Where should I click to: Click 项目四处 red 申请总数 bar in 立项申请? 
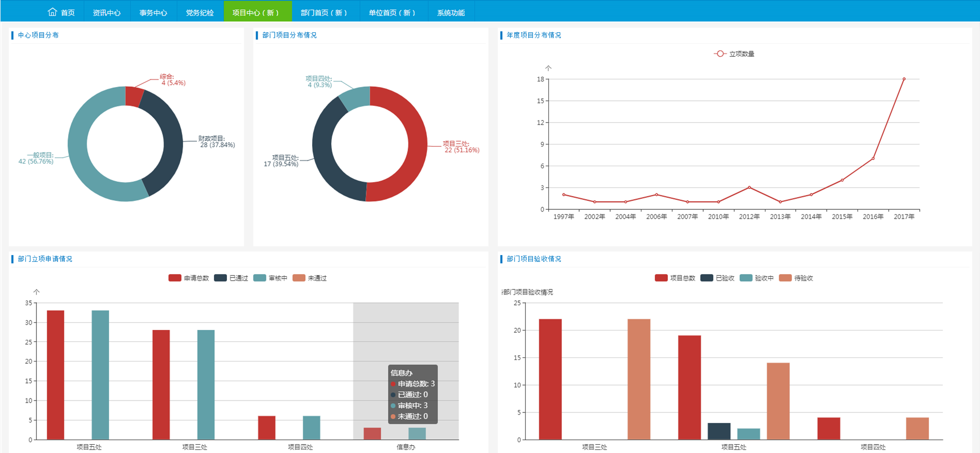tap(266, 428)
